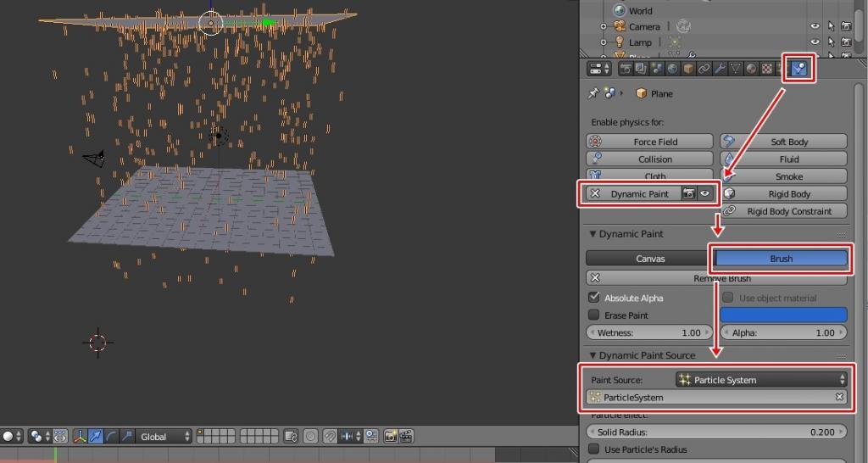The width and height of the screenshot is (868, 463).
Task: Toggle Lamp renderability camera icon
Action: 846,42
